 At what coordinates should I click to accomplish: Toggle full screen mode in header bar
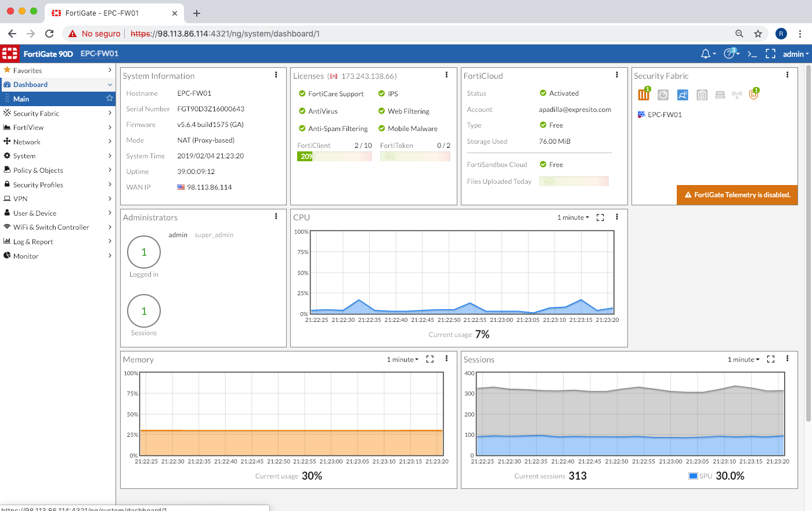tap(770, 54)
